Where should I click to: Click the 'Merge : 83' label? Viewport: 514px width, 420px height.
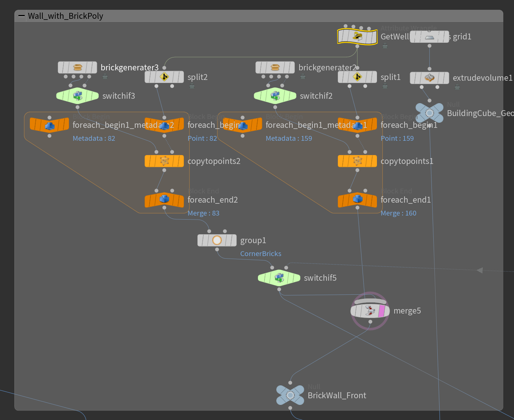(x=203, y=213)
